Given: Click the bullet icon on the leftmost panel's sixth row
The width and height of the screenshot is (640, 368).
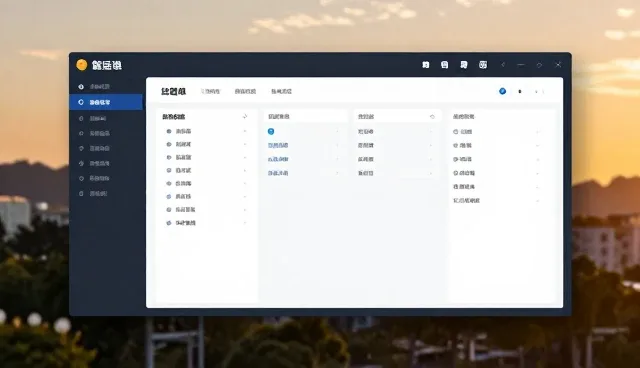Looking at the screenshot, I should [x=169, y=196].
